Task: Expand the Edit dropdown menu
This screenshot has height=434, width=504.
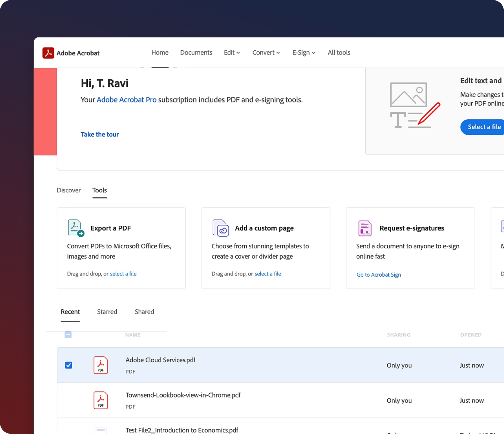Action: click(232, 52)
